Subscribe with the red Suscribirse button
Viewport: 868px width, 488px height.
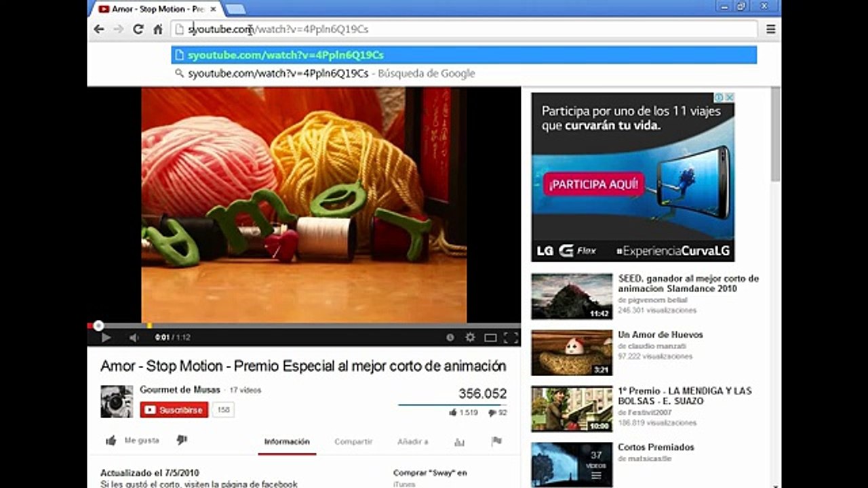(x=174, y=410)
